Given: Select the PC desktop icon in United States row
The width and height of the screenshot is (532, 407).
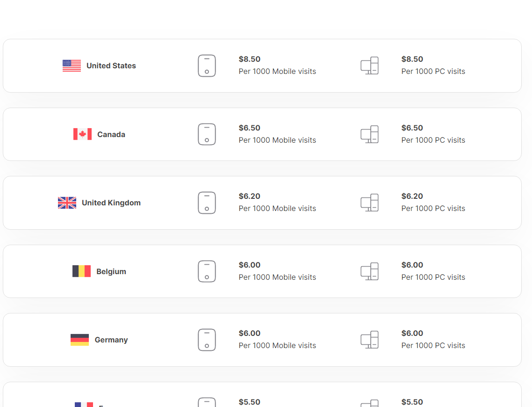Looking at the screenshot, I should tap(369, 65).
